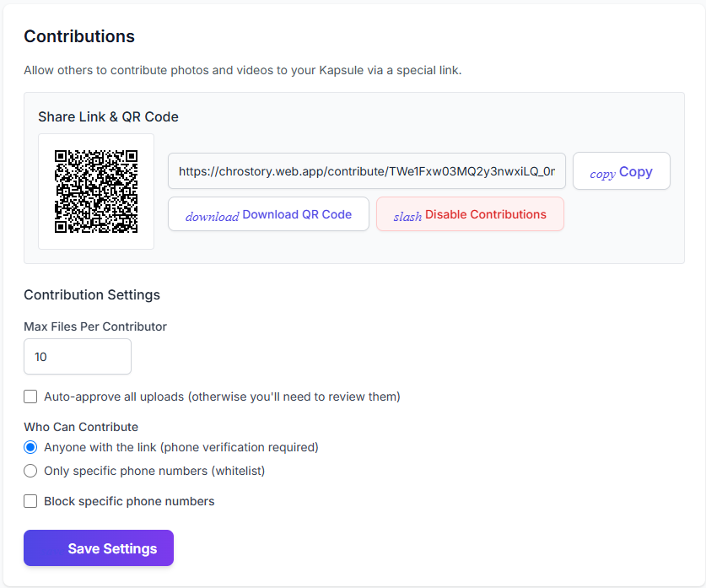Select the contribute share link URL field
The height and width of the screenshot is (588, 706).
click(367, 171)
